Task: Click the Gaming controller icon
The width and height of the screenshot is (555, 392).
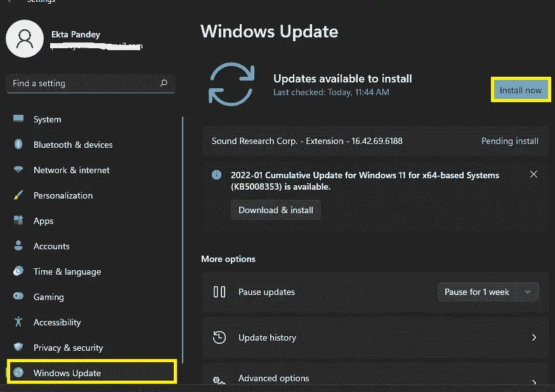Action: pyautogui.click(x=18, y=296)
